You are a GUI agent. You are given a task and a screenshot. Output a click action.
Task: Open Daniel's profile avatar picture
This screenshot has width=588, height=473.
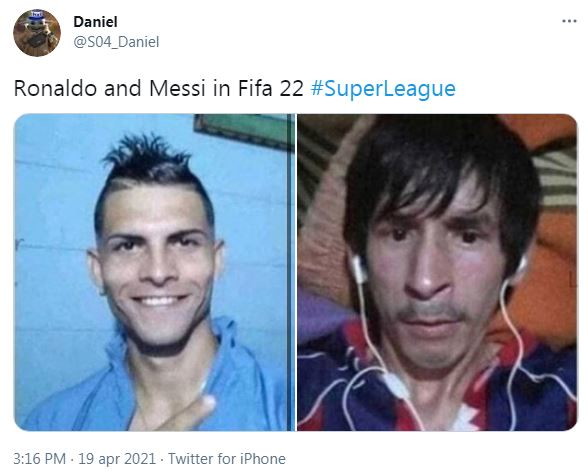[37, 33]
